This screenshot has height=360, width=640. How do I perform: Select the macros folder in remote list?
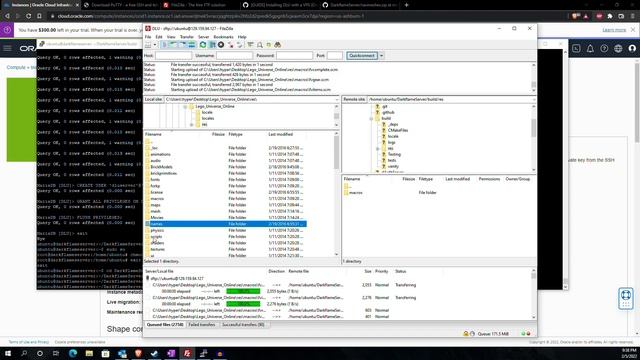356,193
